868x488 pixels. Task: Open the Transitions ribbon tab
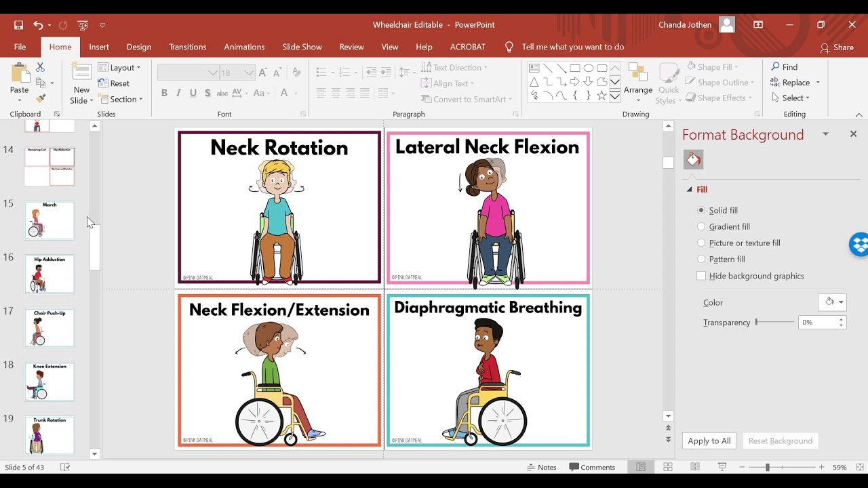pos(187,47)
